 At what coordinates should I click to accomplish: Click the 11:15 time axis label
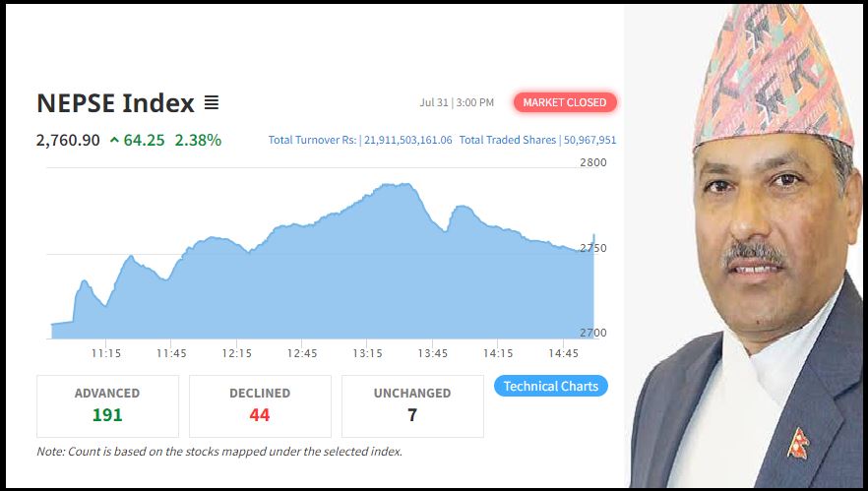point(106,353)
